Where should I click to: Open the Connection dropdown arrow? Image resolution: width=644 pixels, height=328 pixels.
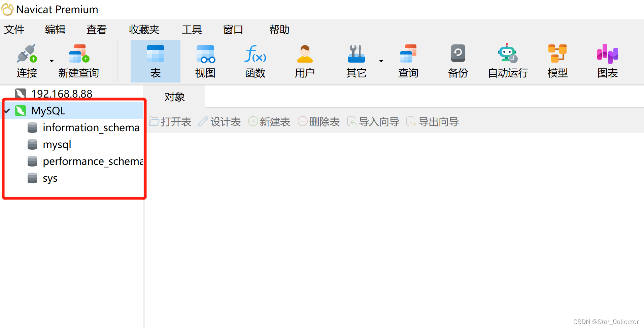click(x=52, y=61)
